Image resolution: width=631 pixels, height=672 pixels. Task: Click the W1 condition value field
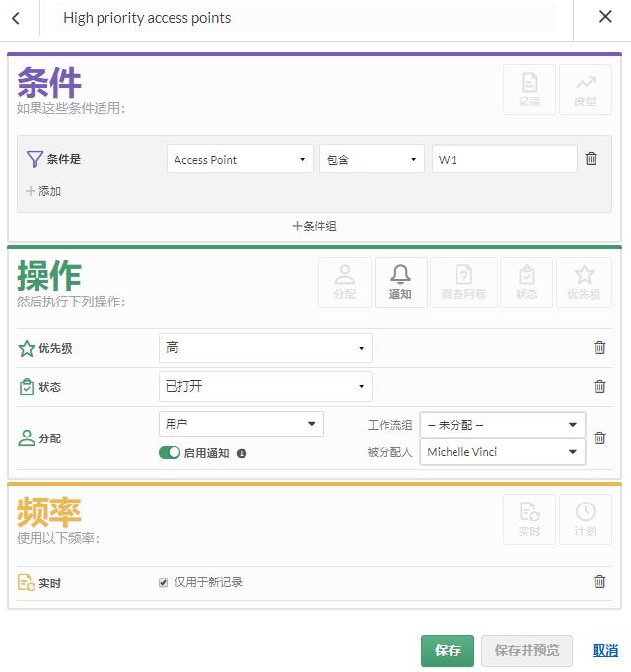point(503,160)
